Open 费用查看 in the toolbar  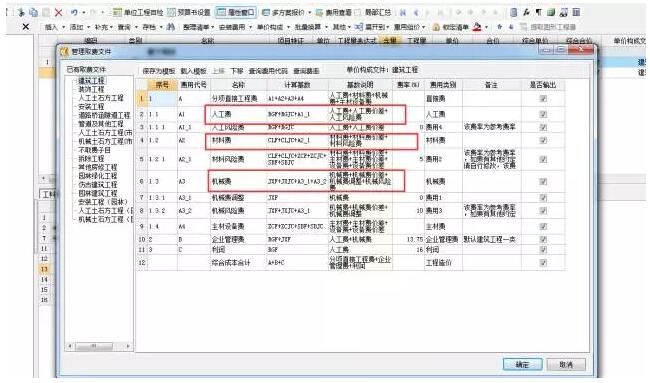334,12
